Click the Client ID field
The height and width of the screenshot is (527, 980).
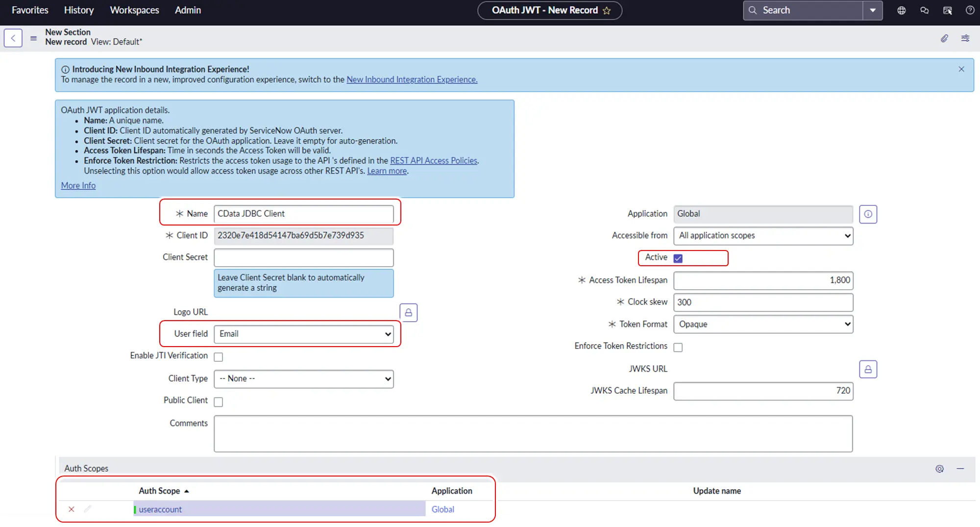(304, 236)
